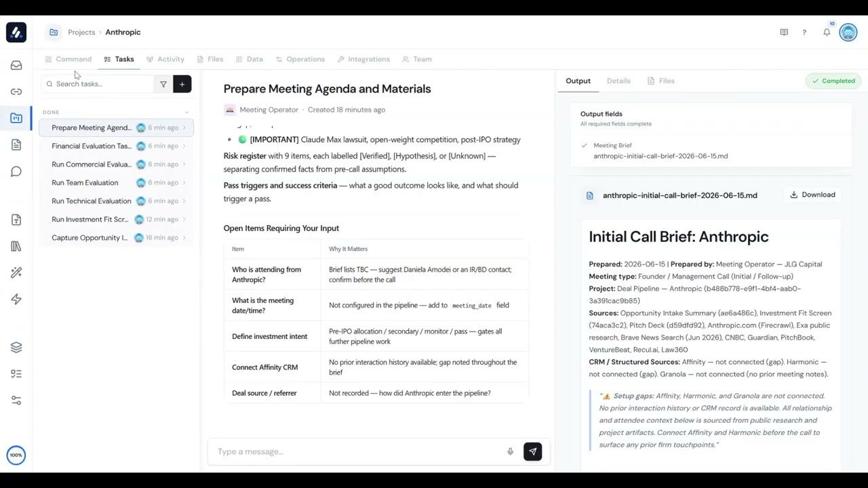Select Run Team Evaluation task
Image resolution: width=868 pixels, height=488 pixels.
pyautogui.click(x=116, y=182)
